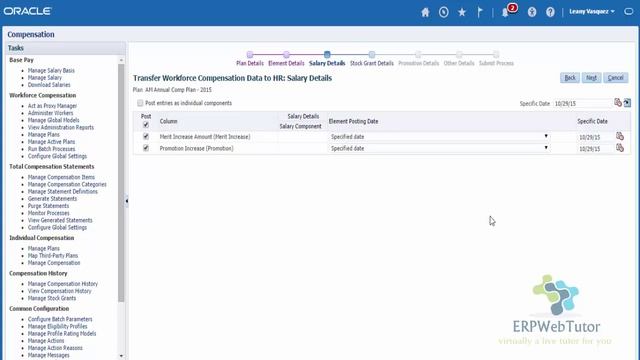Open Manage Compensation History task
Screen dimensions: 640x360
[x=63, y=284]
